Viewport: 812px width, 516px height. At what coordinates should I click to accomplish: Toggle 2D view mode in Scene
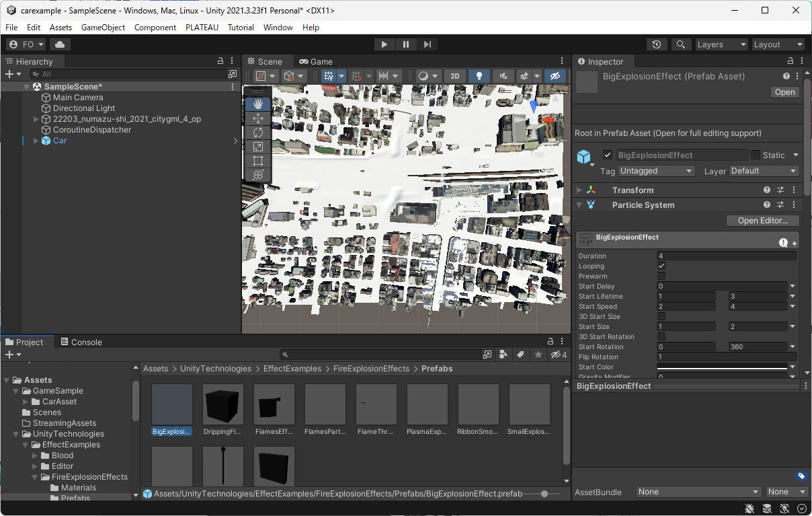[x=455, y=76]
